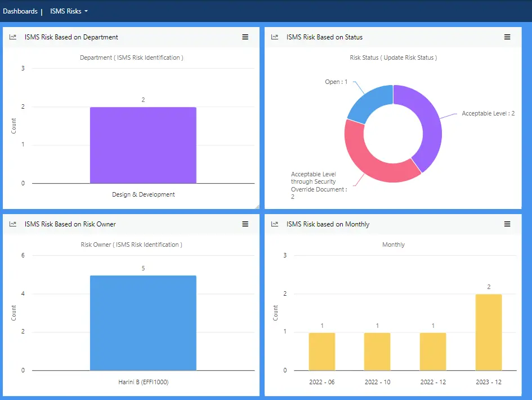Select the 2022 - 06 monthly bar
The height and width of the screenshot is (400, 532).
click(x=321, y=351)
